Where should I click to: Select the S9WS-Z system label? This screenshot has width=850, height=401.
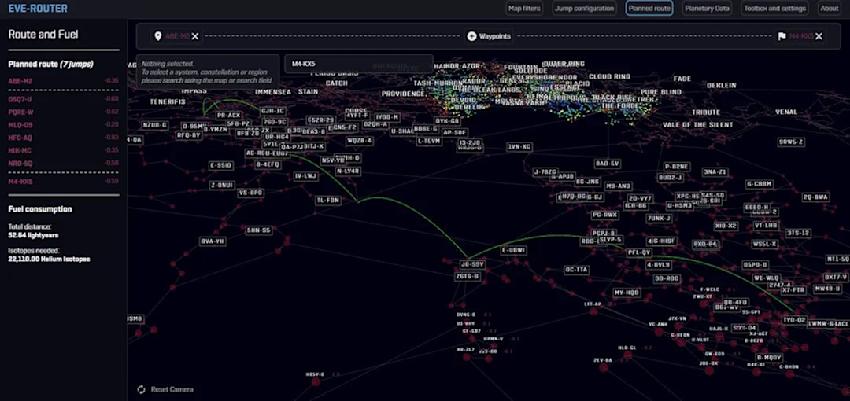(791, 142)
